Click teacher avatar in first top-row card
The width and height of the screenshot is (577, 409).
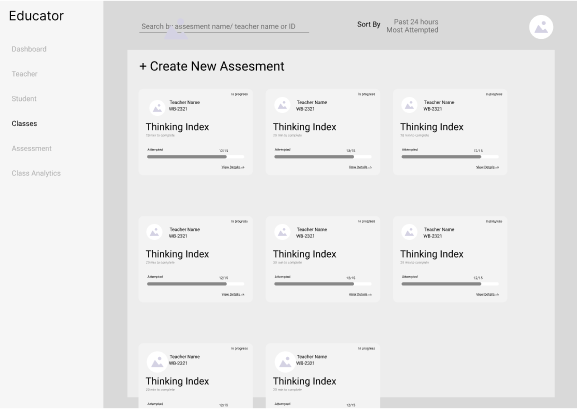point(157,108)
